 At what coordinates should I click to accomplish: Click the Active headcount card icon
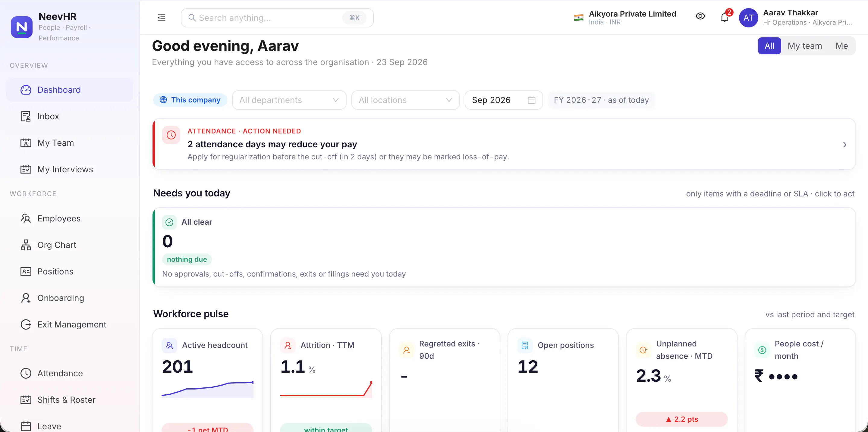point(169,346)
